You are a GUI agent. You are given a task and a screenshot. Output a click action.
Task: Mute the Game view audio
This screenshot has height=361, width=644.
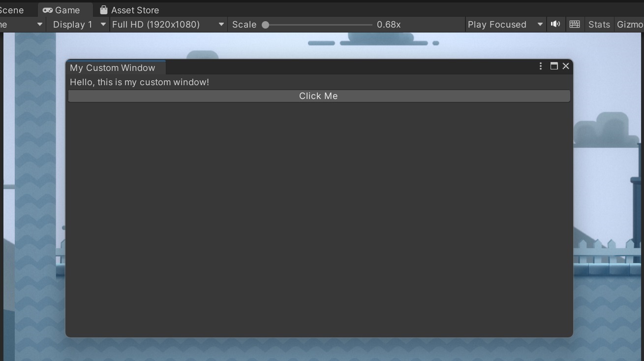point(555,24)
